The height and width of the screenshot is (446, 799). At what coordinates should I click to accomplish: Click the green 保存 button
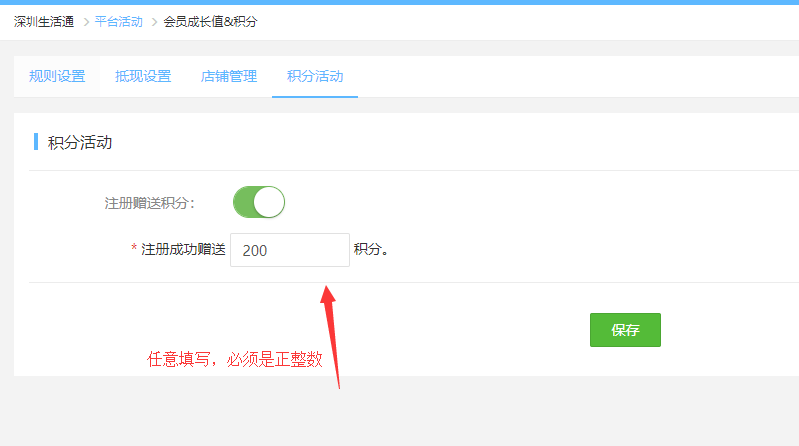click(x=625, y=330)
